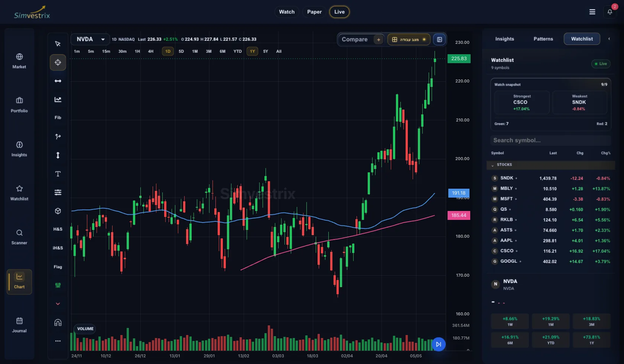Choose the trend chart drawing tool

(x=58, y=100)
